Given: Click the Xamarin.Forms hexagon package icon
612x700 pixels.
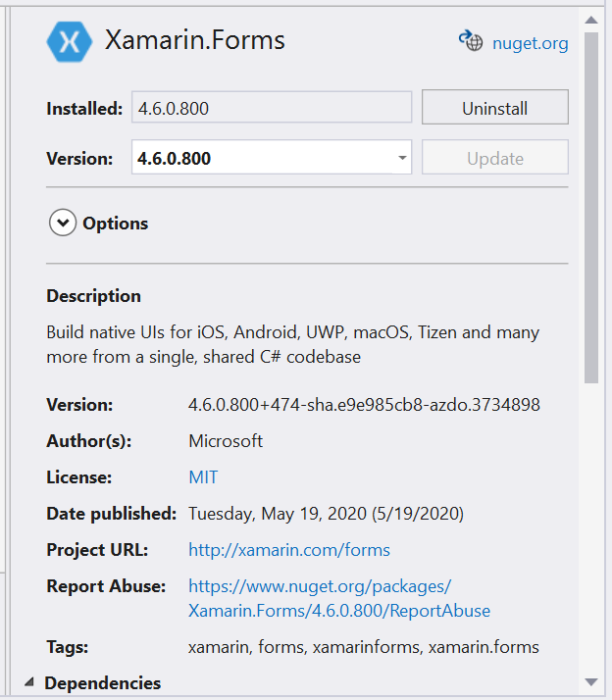Looking at the screenshot, I should [x=70, y=42].
